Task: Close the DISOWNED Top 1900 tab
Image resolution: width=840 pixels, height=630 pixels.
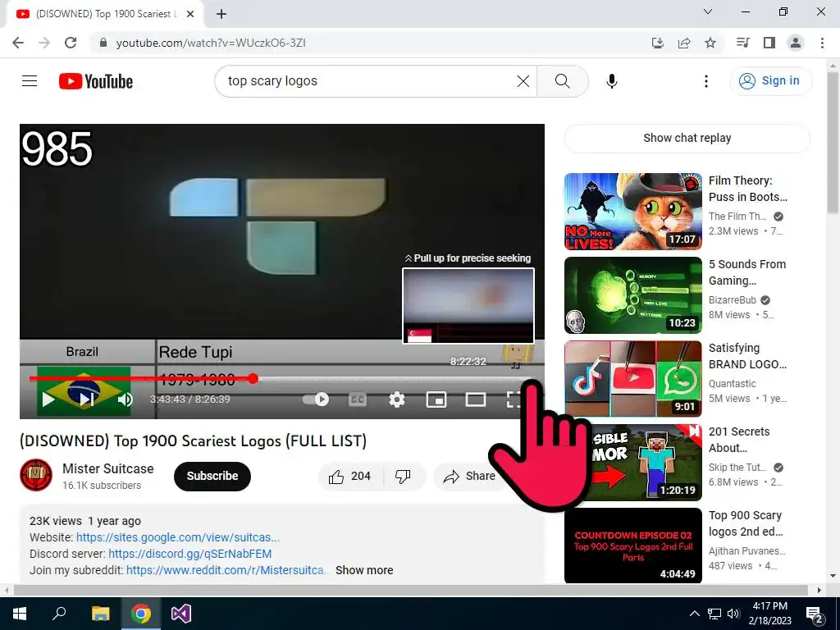Action: point(190,14)
